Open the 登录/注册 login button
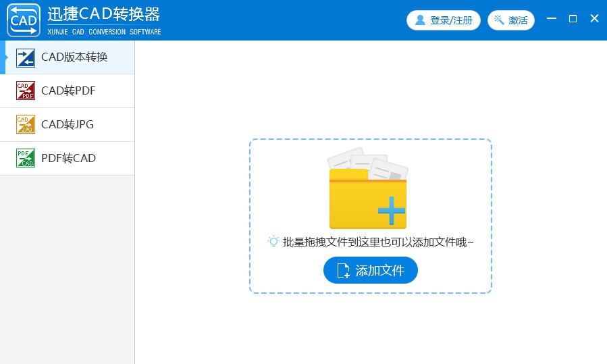Viewport: 607px width, 364px height. click(x=443, y=20)
